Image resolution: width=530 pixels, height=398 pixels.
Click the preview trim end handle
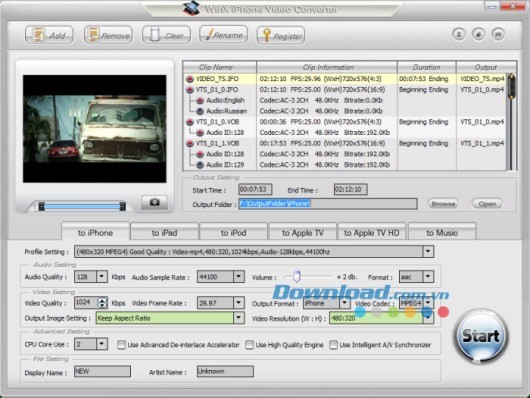[x=123, y=206]
